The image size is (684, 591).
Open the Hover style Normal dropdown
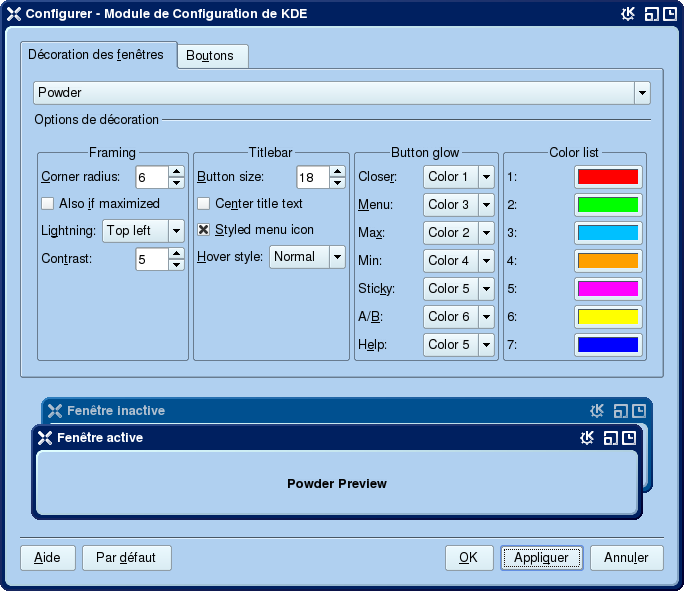[x=307, y=257]
